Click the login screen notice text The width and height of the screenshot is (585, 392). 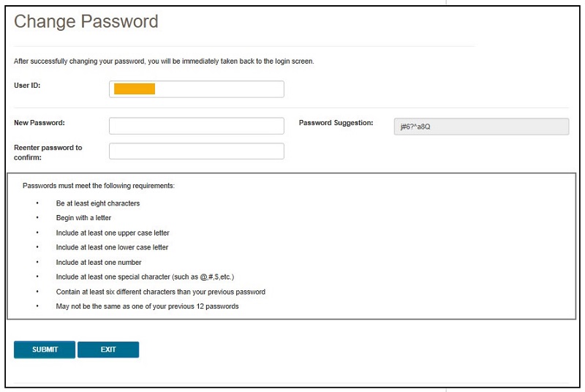[164, 61]
